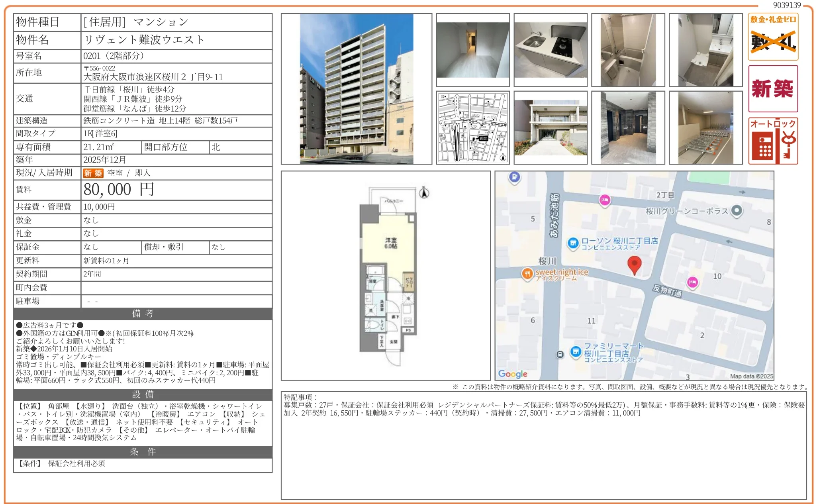Click the red location pin on map
Screen dimensions: 819x504
[x=634, y=264]
